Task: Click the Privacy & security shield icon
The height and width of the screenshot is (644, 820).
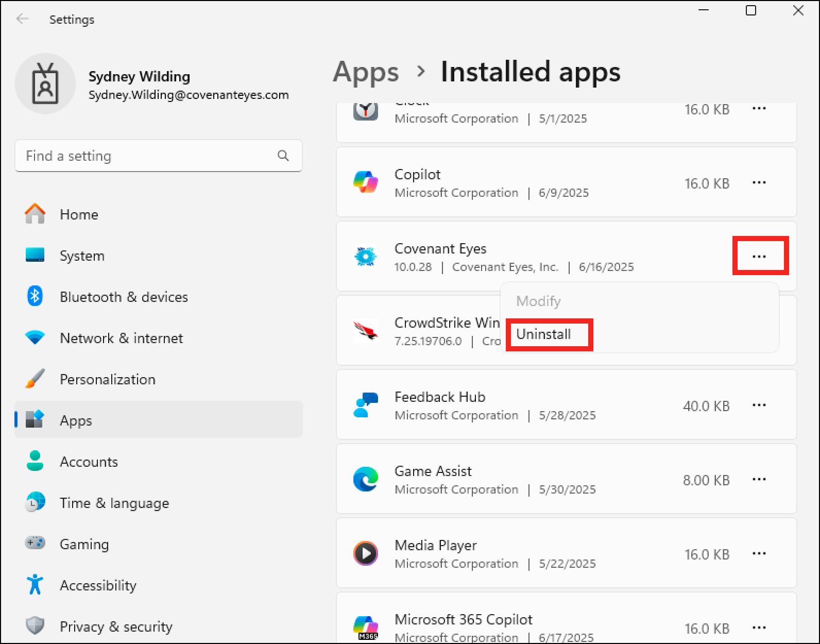Action: click(35, 626)
